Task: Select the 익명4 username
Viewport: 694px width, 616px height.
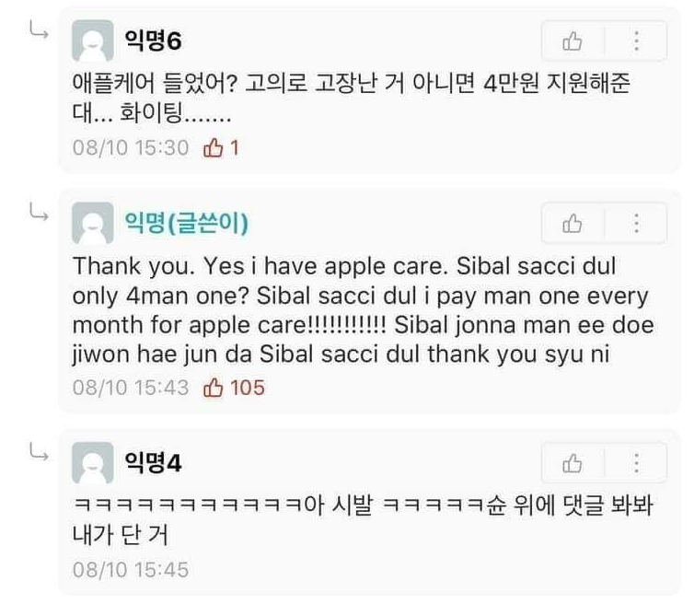Action: click(152, 462)
